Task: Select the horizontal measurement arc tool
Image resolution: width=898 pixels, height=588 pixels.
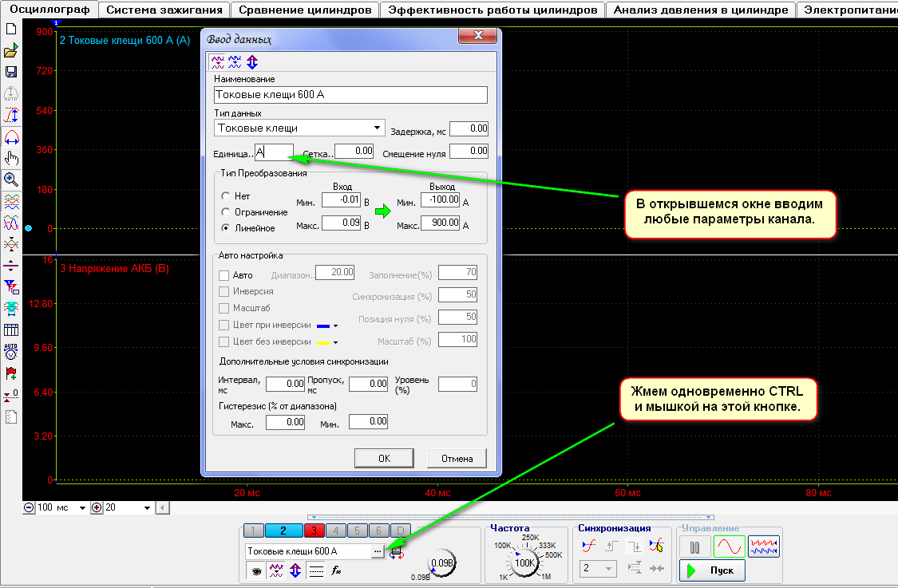Action: pyautogui.click(x=11, y=137)
